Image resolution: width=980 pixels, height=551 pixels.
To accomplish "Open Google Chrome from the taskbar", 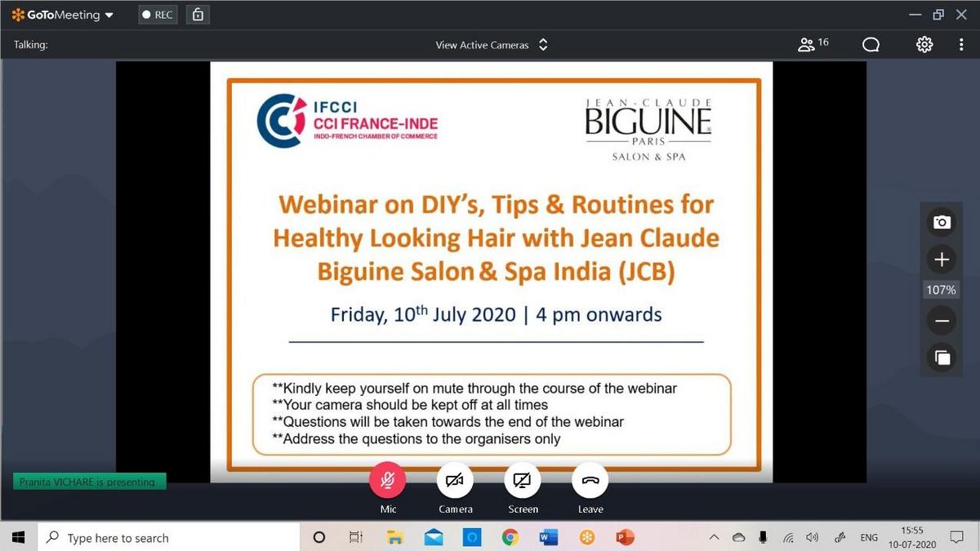I will [x=510, y=538].
